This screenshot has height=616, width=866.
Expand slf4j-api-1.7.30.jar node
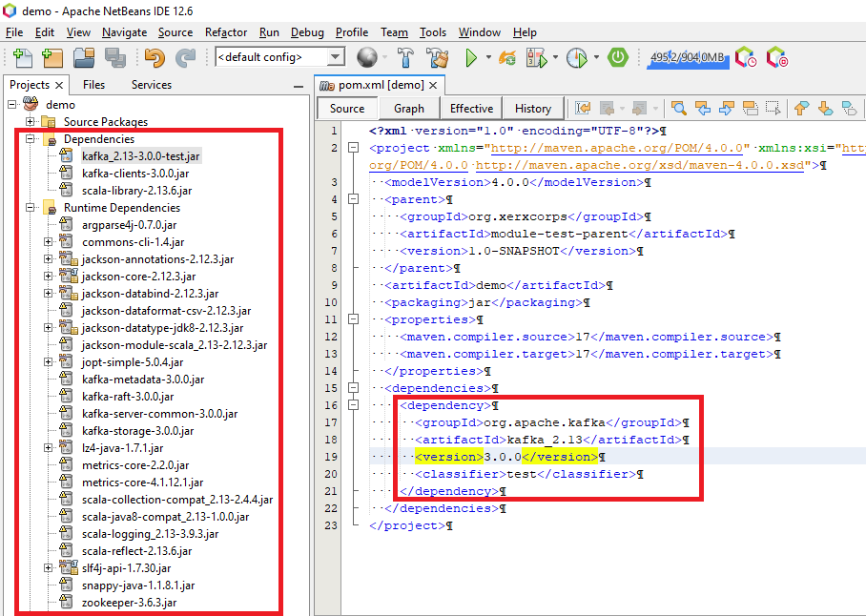pos(48,568)
